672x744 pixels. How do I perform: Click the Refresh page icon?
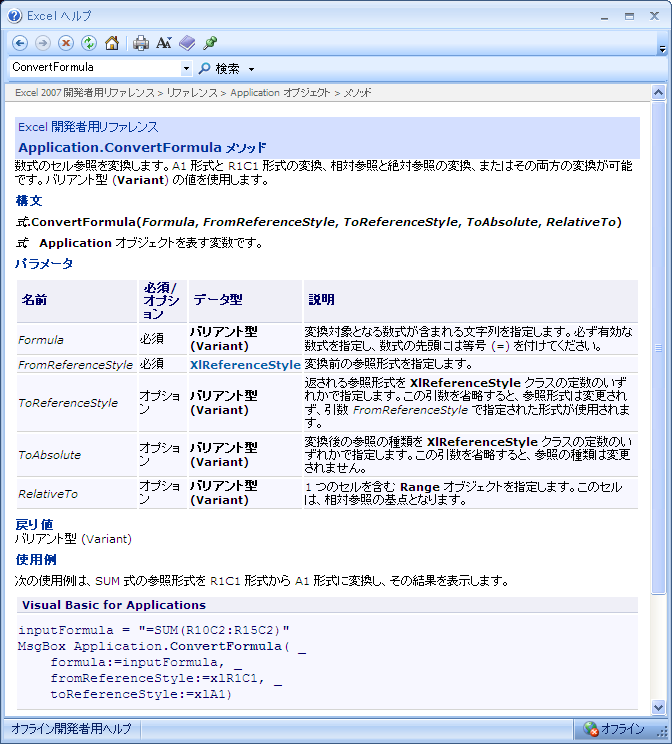88,43
